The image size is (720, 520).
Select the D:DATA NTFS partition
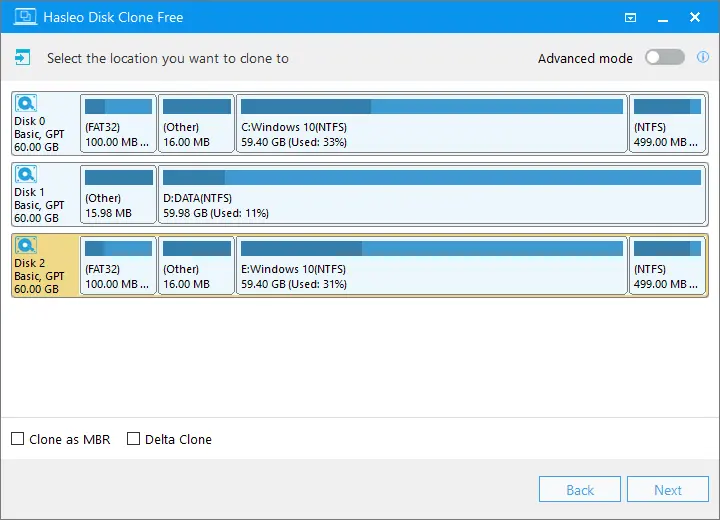coord(432,194)
